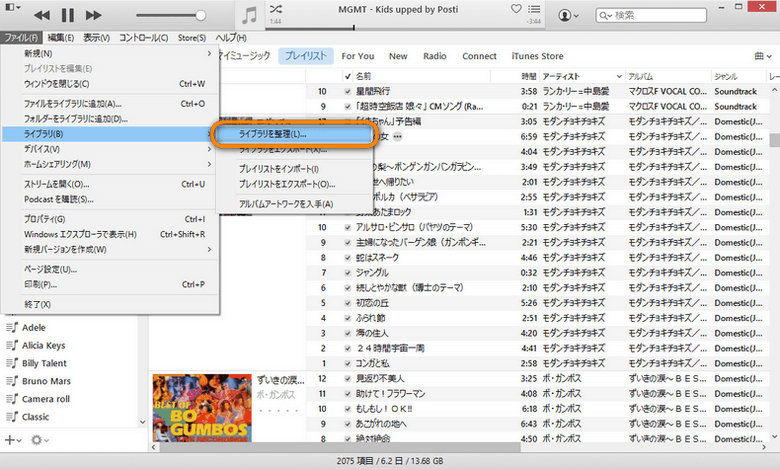This screenshot has width=780, height=469.
Task: Toggle checkbox for アルサロ・ピンサロ track
Action: coord(348,227)
